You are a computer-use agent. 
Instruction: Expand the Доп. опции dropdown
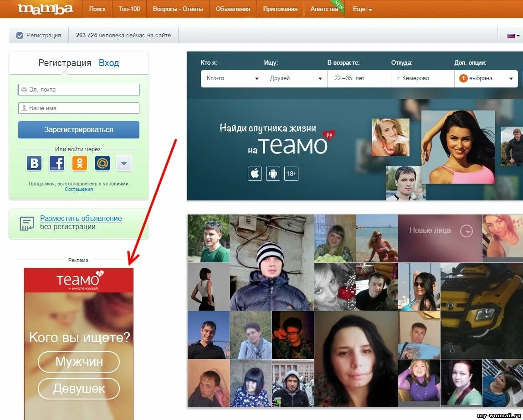pyautogui.click(x=486, y=78)
